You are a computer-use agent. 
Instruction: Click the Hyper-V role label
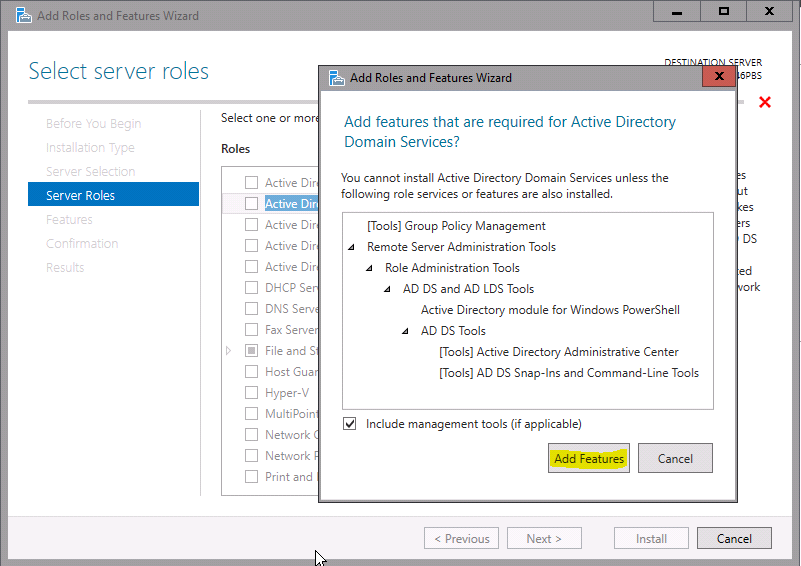click(x=287, y=392)
